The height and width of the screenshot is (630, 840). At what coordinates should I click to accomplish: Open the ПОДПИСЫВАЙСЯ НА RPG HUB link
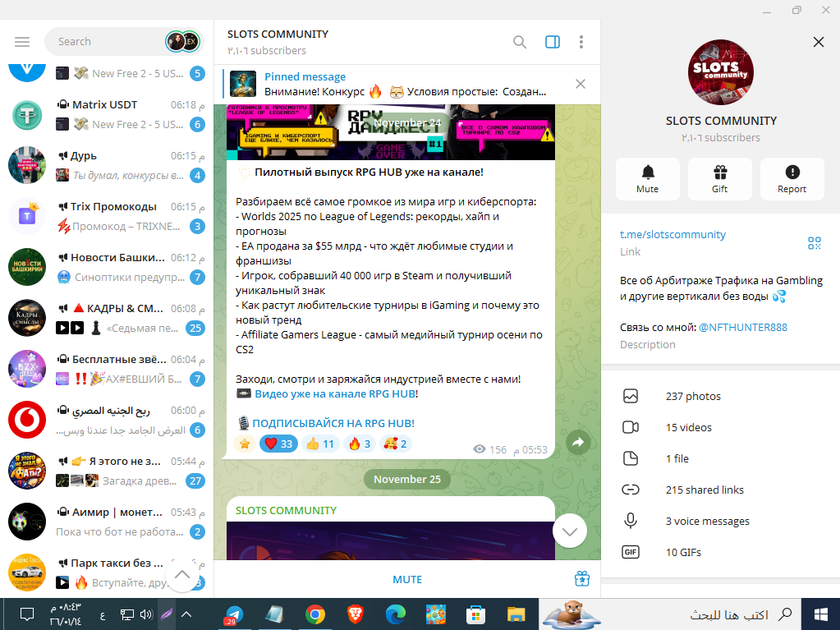[x=333, y=423]
